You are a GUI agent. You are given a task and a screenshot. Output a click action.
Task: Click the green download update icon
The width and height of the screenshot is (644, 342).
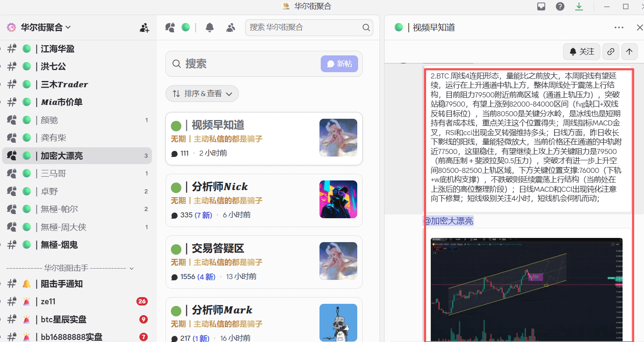(x=579, y=6)
